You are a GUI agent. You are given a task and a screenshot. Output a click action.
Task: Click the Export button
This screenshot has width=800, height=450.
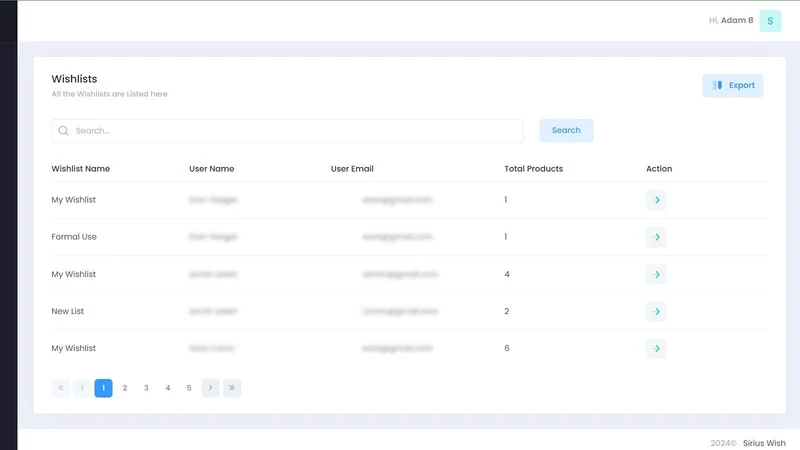point(733,85)
